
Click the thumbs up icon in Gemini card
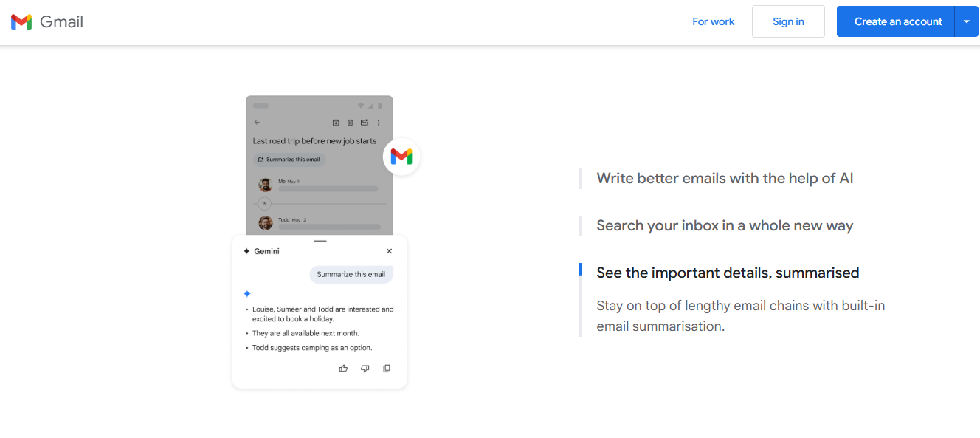[343, 368]
